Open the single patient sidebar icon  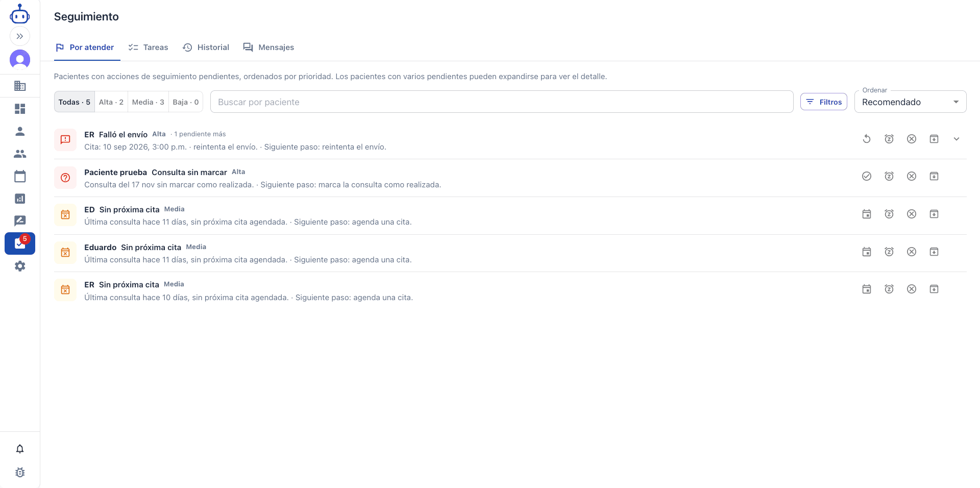[x=20, y=131]
